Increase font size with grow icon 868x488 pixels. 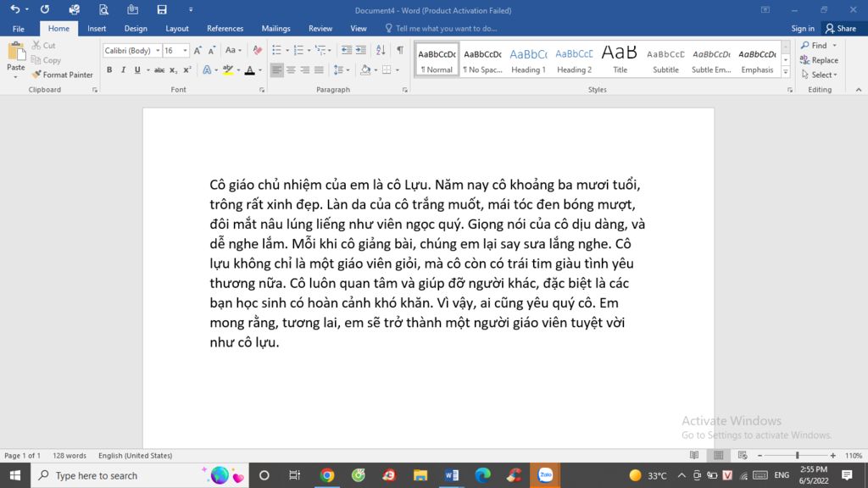[198, 50]
